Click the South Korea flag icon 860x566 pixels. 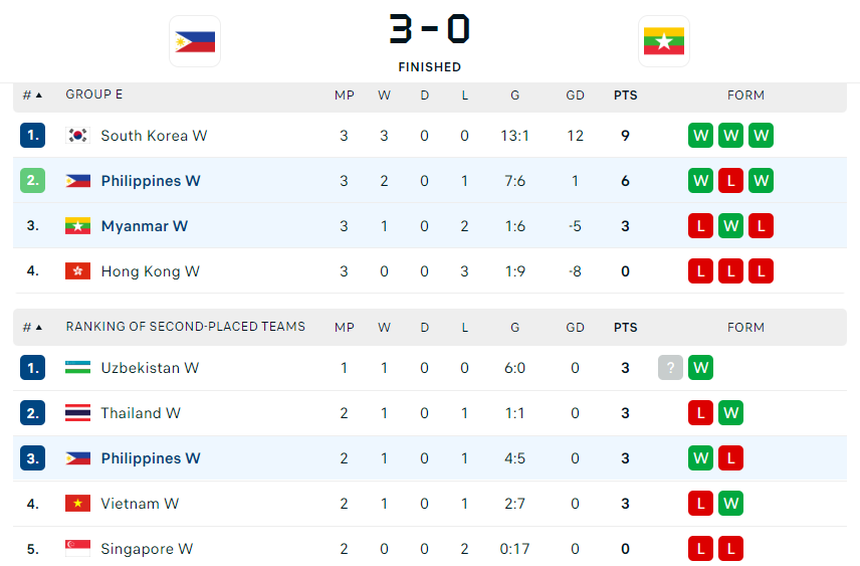[78, 135]
